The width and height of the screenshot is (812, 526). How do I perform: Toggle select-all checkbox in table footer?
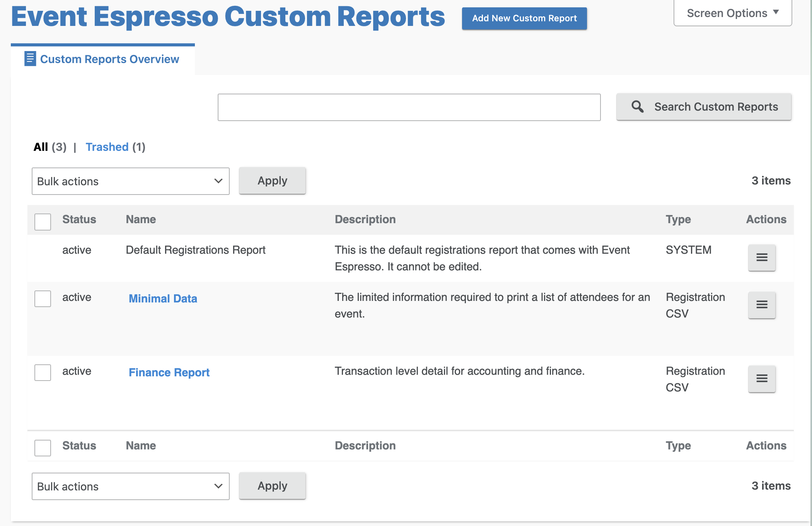43,447
